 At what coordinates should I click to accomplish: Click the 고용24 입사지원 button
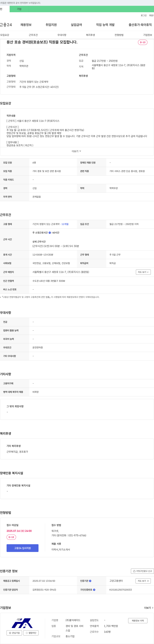pyautogui.click(x=22, y=548)
